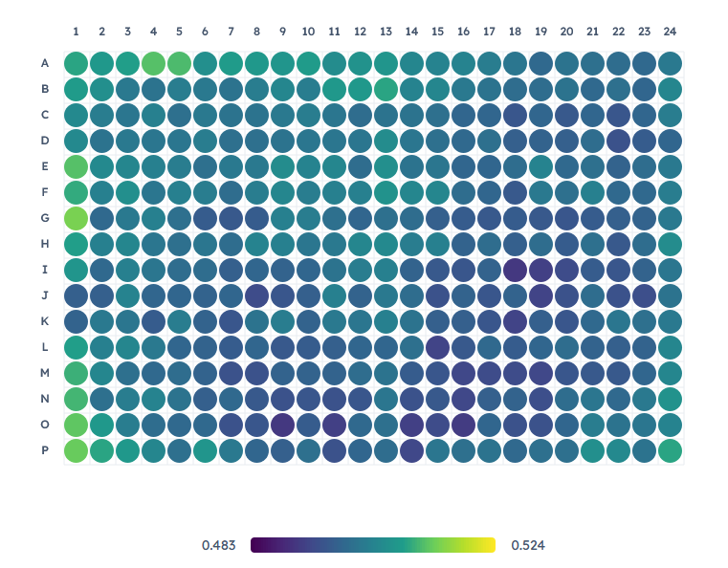Click well J1 in the heatmap
The width and height of the screenshot is (728, 568).
[x=77, y=295]
